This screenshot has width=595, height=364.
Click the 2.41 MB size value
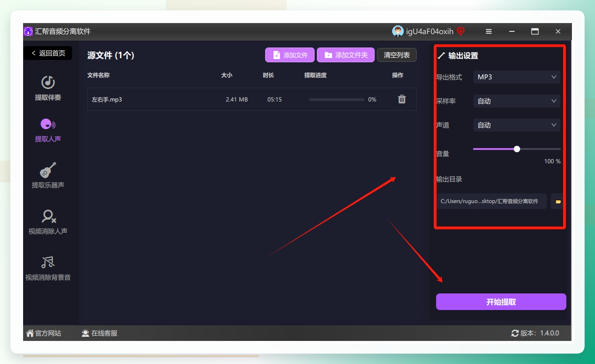pos(237,99)
